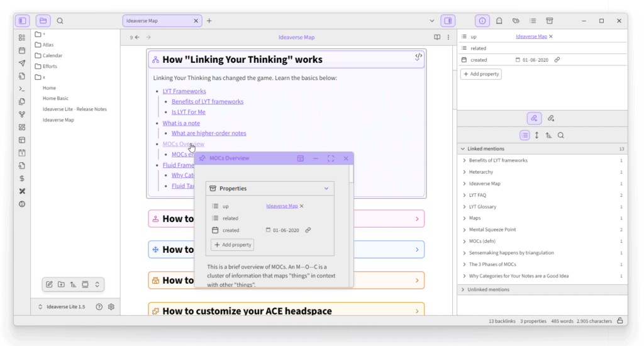
Task: Navigate forward with the right arrow
Action: (x=148, y=37)
